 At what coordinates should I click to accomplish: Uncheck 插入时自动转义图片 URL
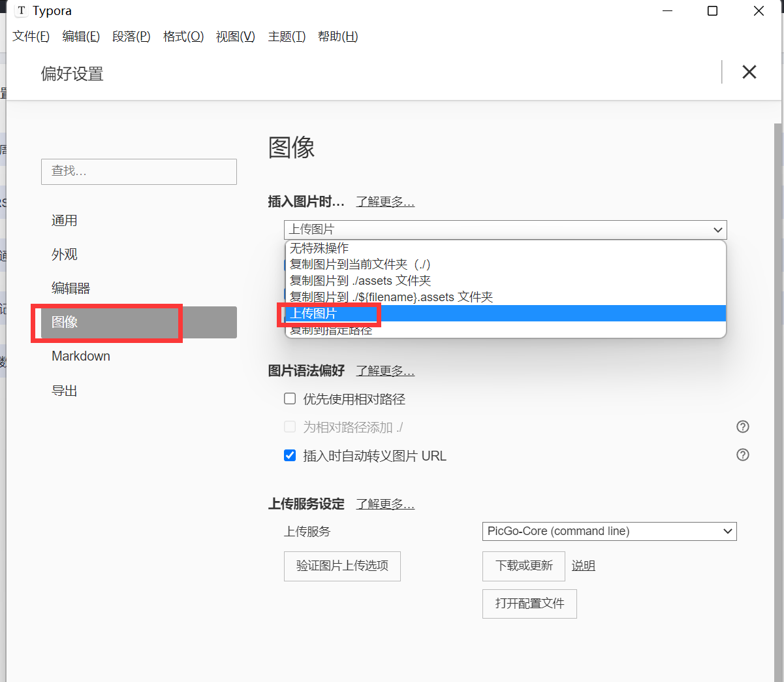pos(290,455)
